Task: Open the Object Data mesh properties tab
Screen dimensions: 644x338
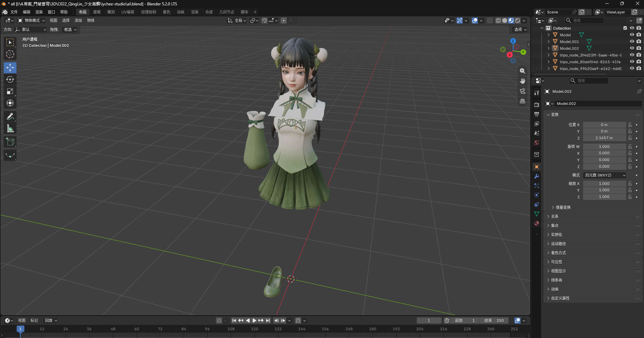Action: coord(537,214)
